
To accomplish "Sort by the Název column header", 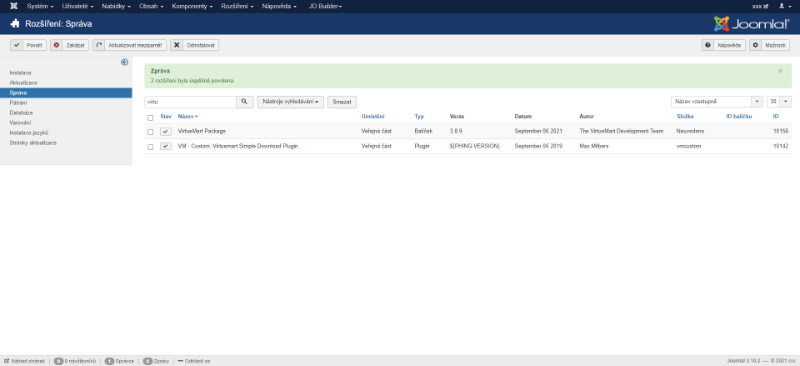I will click(188, 116).
